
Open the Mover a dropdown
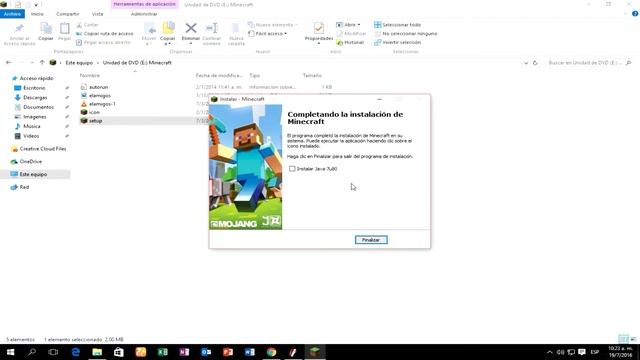click(149, 34)
